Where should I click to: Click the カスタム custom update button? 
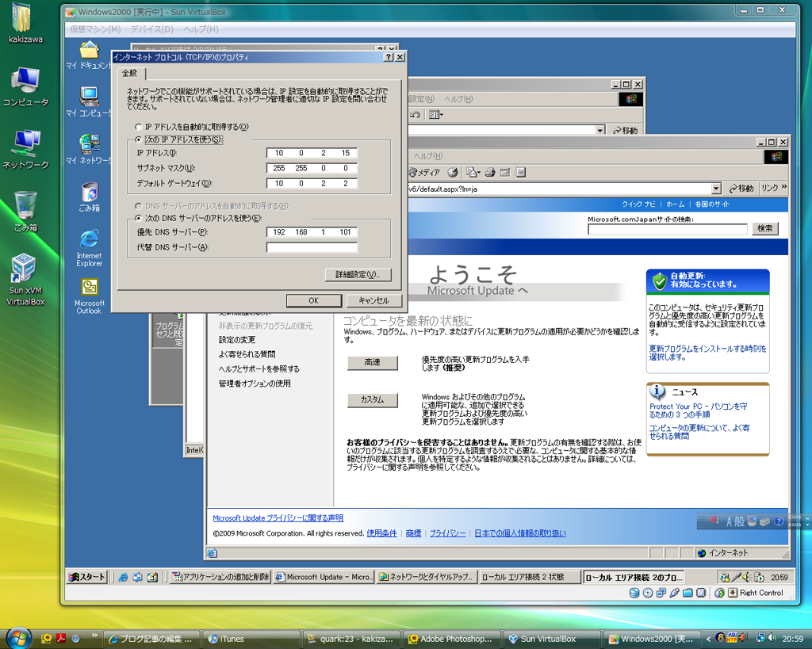point(373,400)
